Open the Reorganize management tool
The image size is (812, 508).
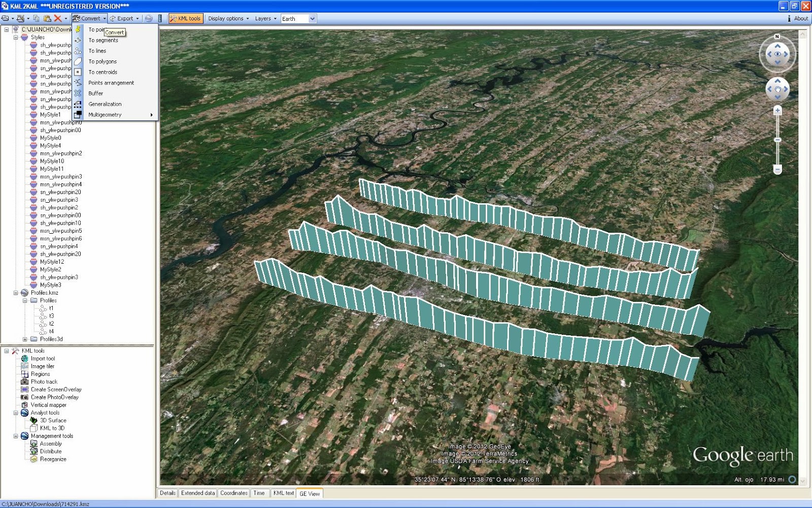[53, 459]
